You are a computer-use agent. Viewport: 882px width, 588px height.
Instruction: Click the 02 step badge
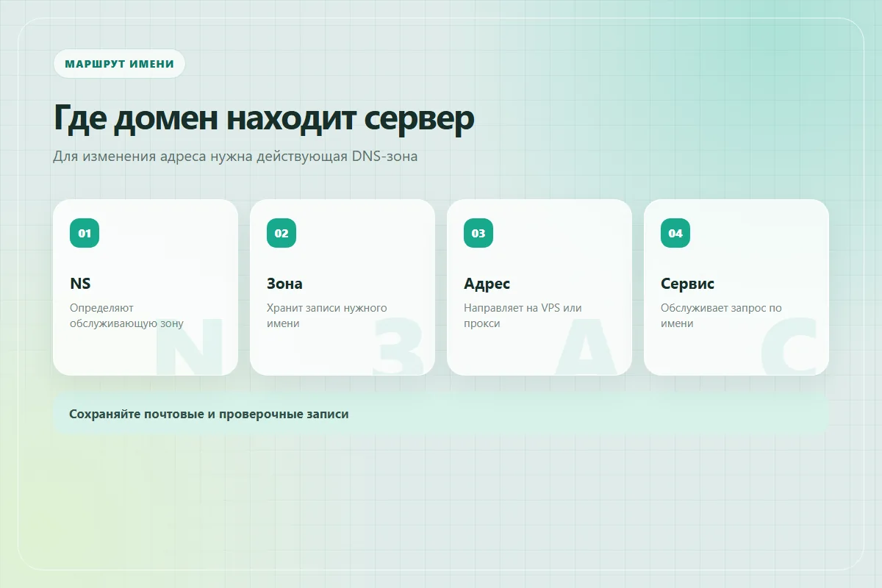[282, 233]
